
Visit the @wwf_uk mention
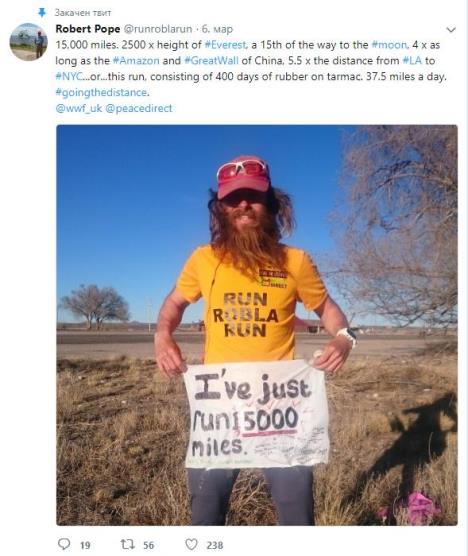[79, 109]
